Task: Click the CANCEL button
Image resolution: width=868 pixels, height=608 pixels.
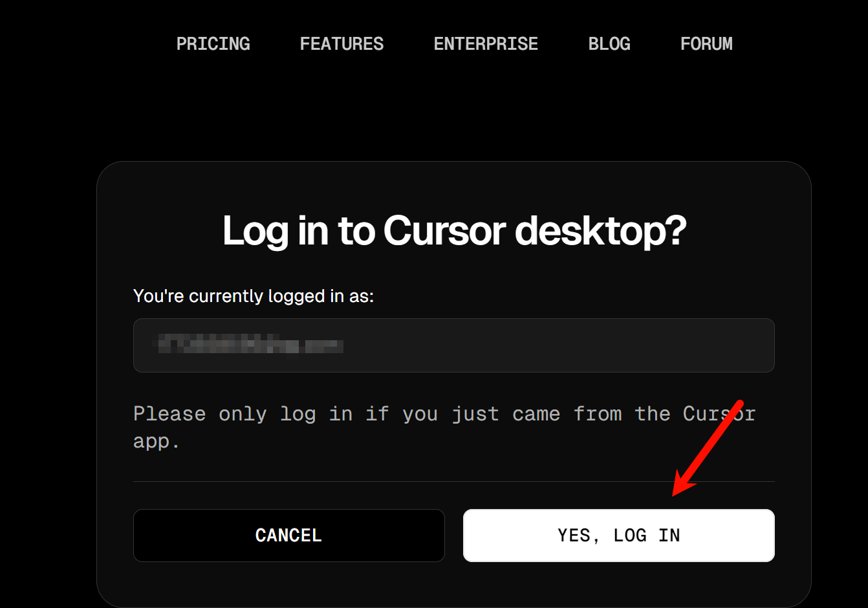Action: (288, 536)
